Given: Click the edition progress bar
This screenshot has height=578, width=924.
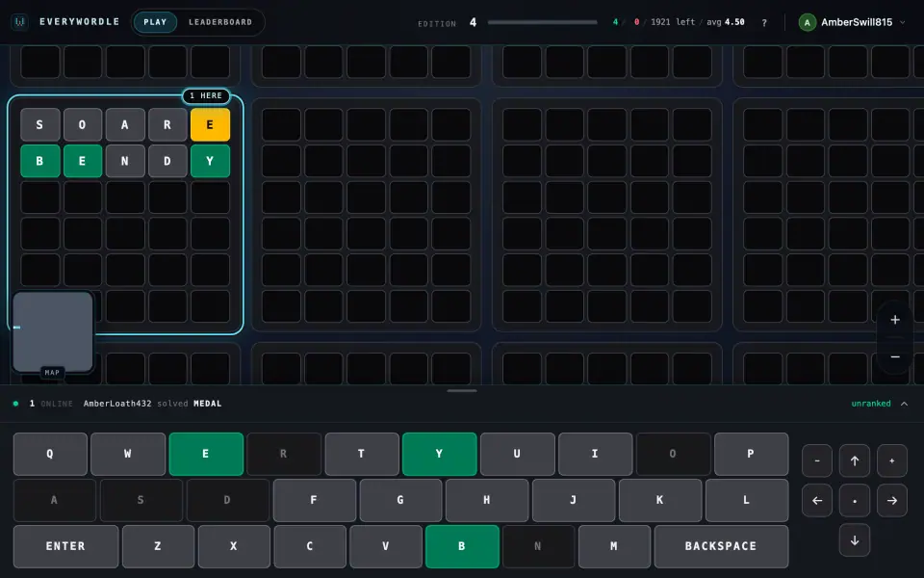Looking at the screenshot, I should click(x=542, y=22).
